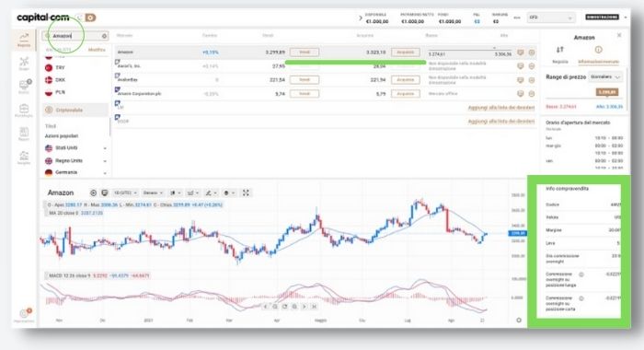Screen dimensions: 644x350
Task: Select the Criptovalute category
Action: pos(75,111)
